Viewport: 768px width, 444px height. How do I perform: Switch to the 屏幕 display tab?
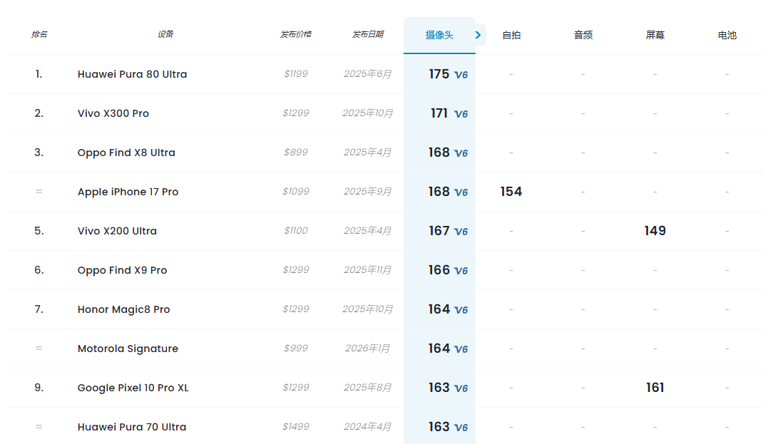tap(655, 35)
